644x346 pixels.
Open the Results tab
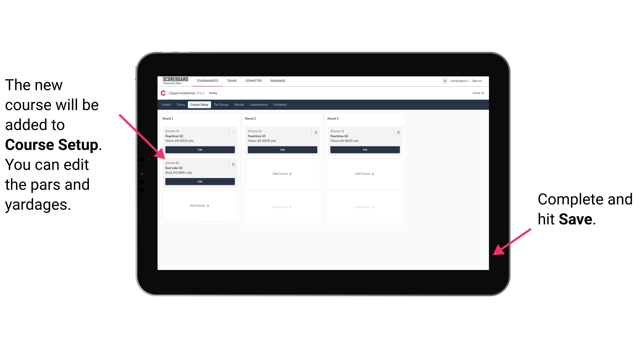tap(239, 104)
